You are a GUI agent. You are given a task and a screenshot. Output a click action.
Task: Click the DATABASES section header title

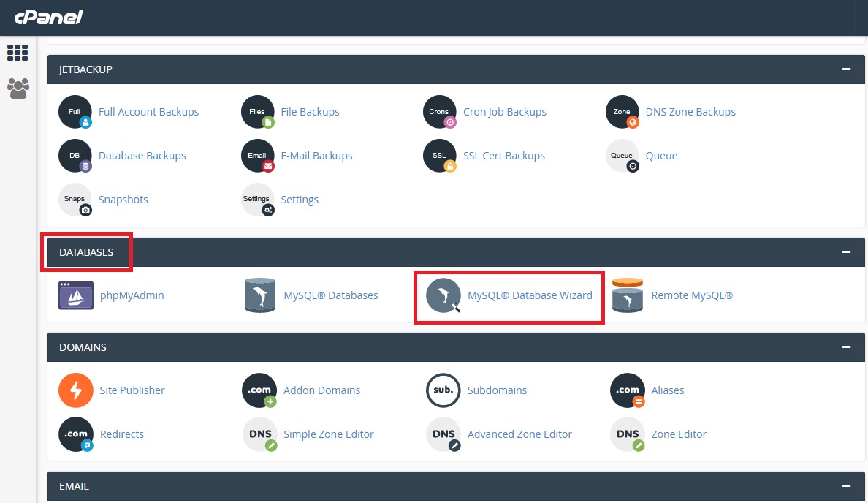[x=86, y=252]
